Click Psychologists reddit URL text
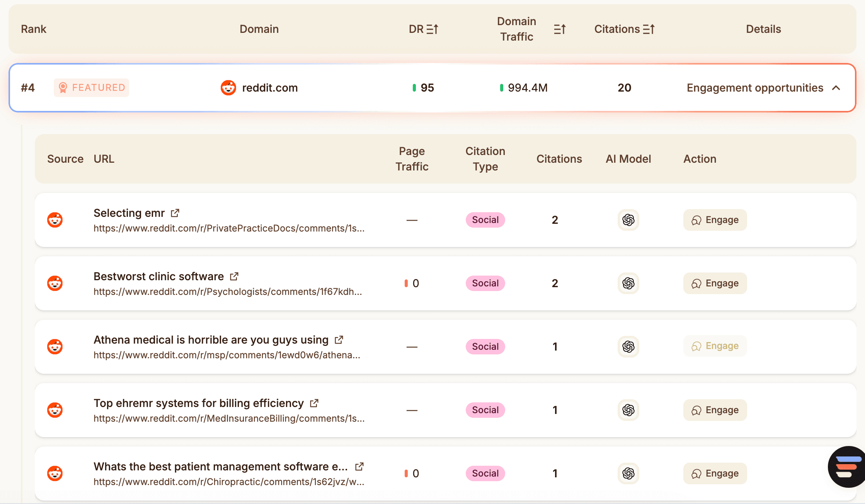 228,292
